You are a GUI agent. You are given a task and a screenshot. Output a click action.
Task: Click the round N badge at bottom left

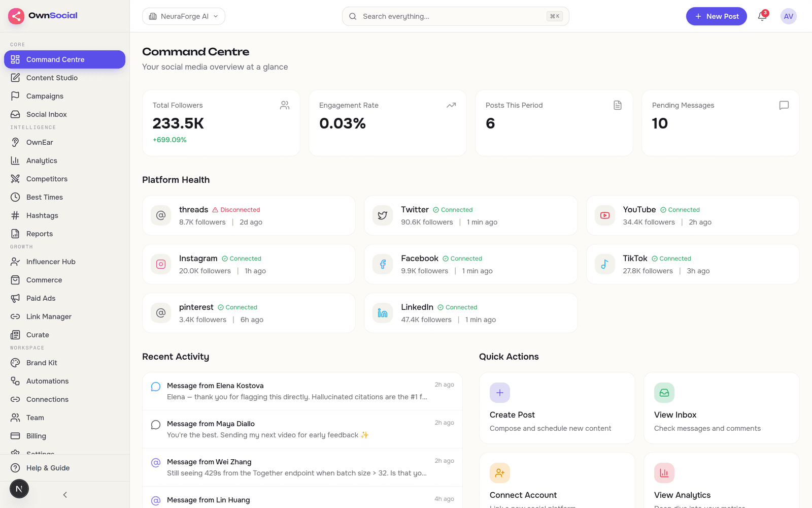(x=19, y=489)
